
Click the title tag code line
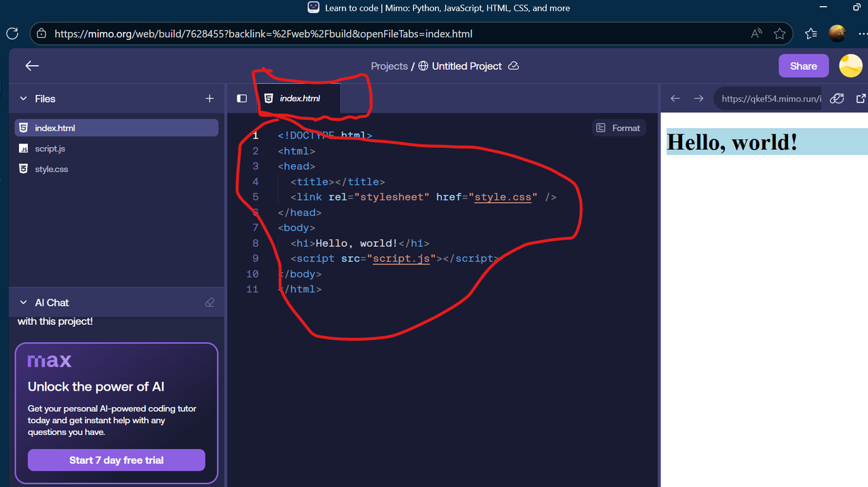point(337,182)
